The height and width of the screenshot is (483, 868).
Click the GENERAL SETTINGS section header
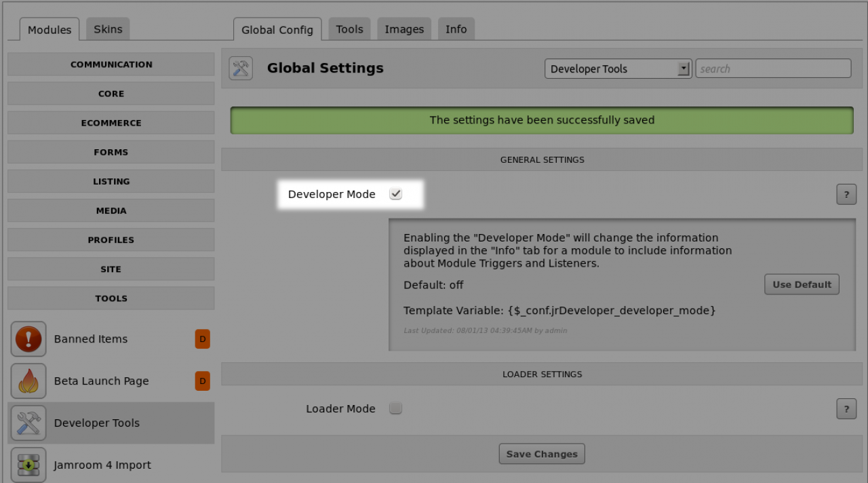coord(542,159)
